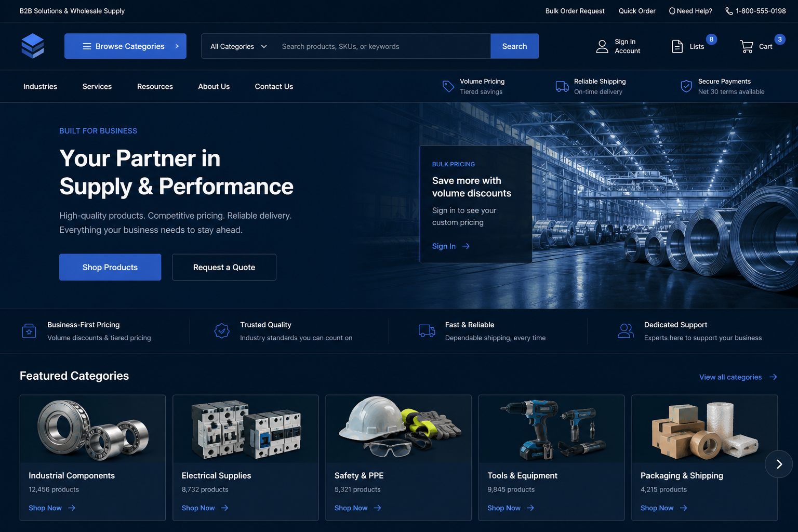Open the Lists document icon
Viewport: 798px width, 532px height.
(677, 46)
